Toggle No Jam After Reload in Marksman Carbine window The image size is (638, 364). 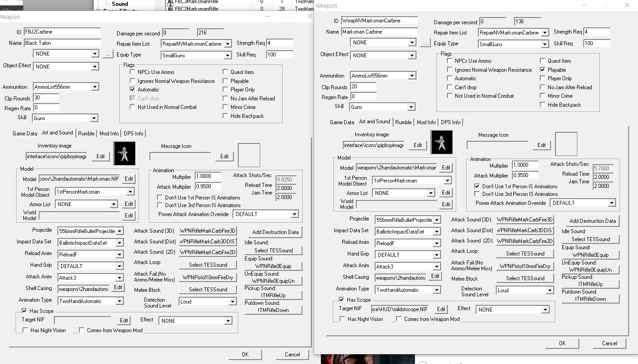point(542,87)
